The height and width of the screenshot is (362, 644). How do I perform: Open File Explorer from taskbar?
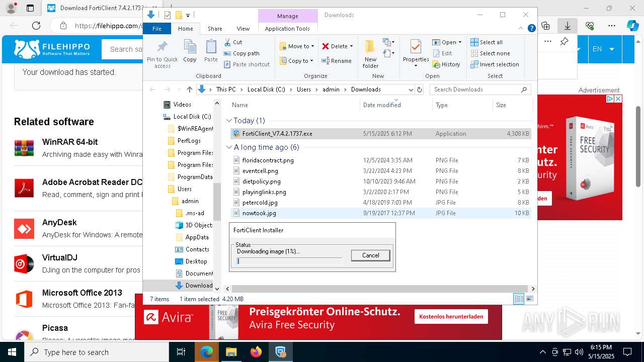pyautogui.click(x=231, y=352)
